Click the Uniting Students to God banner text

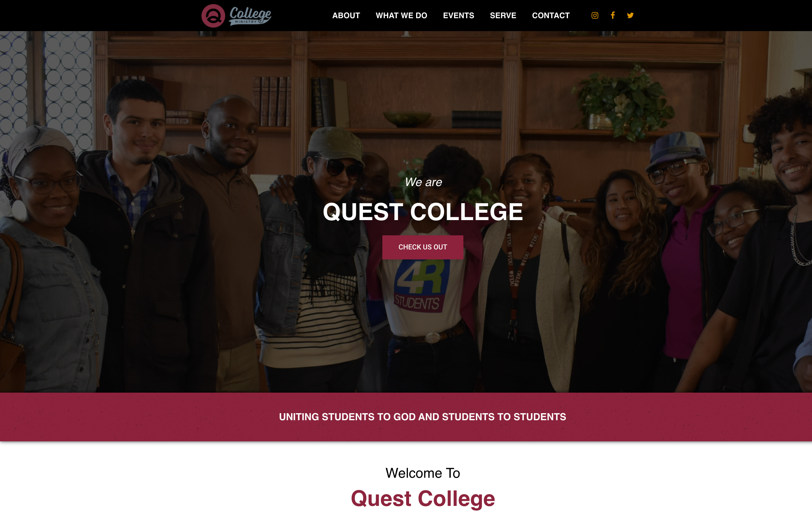point(423,417)
